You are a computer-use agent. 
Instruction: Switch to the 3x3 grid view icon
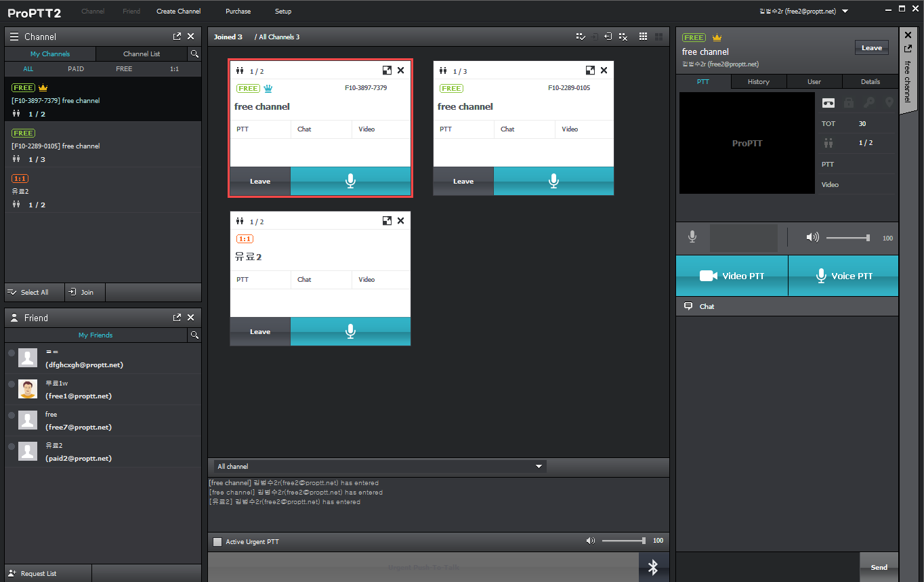[643, 37]
